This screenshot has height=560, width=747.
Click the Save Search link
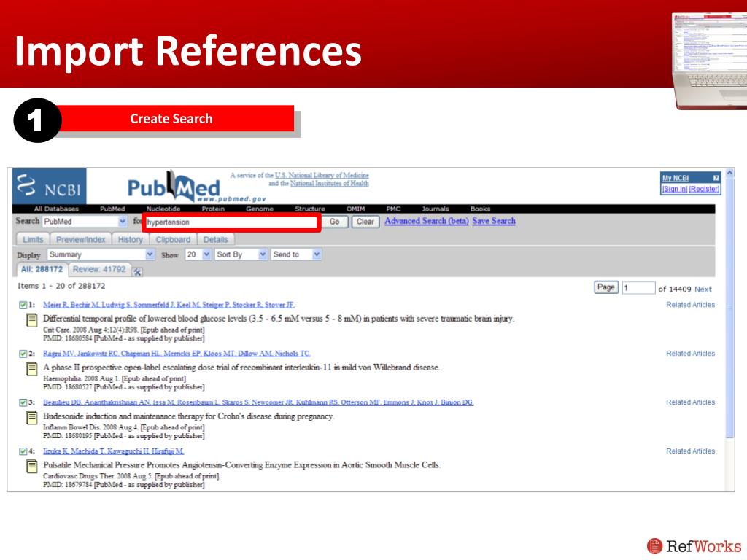[x=494, y=221]
